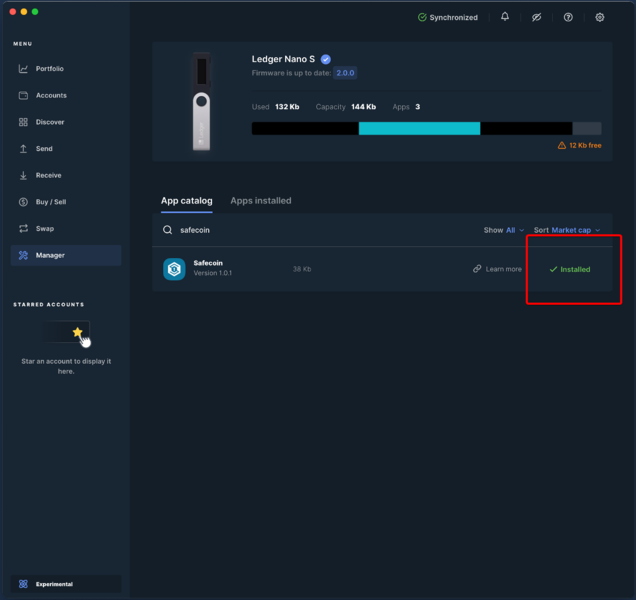Click the Safecoin app logo

tap(174, 269)
